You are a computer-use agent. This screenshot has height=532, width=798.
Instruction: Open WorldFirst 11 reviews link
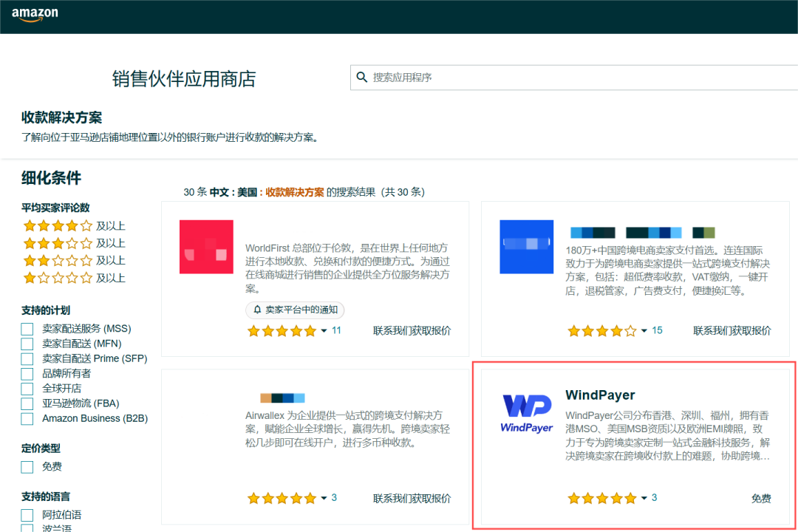(336, 330)
